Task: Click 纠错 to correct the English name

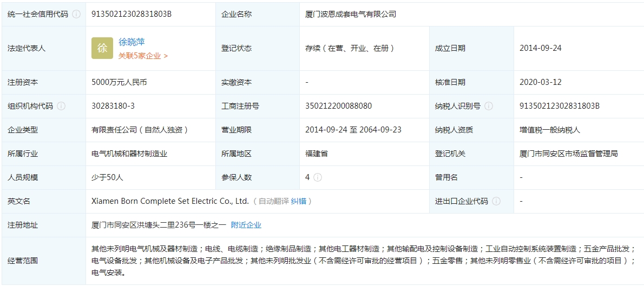Action: point(298,201)
